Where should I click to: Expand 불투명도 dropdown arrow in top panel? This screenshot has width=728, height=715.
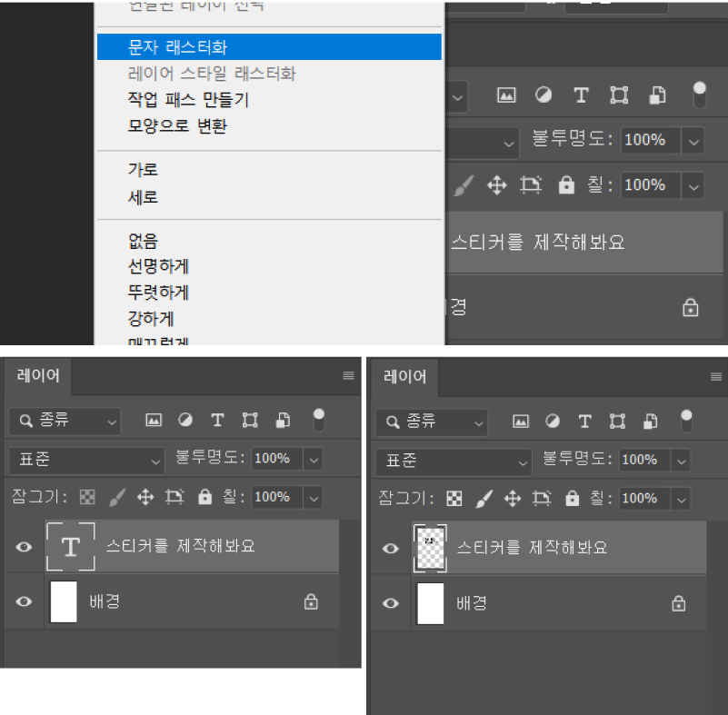[x=694, y=141]
